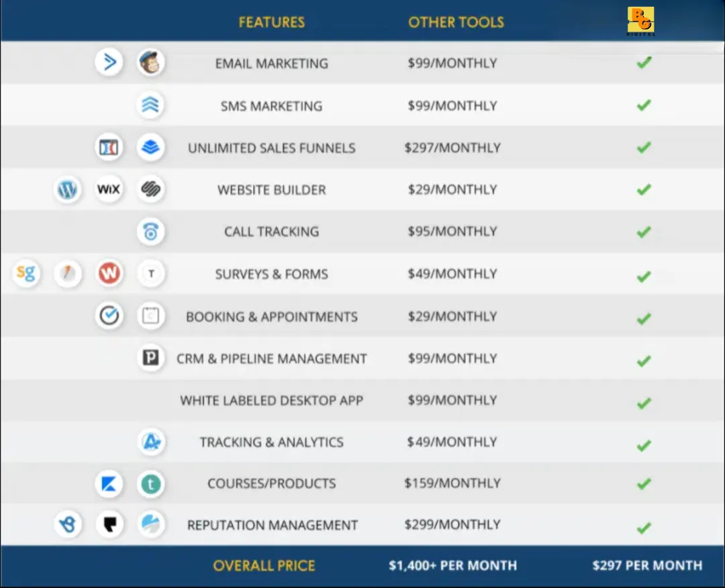Click the ActiveCampaign arrow icon in Email Marketing row
The height and width of the screenshot is (588, 725).
(109, 62)
